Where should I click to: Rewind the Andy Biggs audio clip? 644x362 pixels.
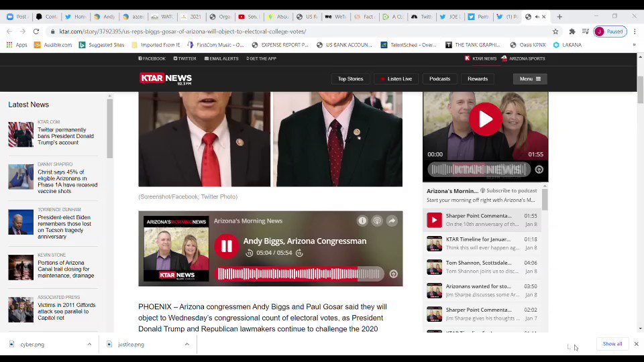tap(250, 253)
